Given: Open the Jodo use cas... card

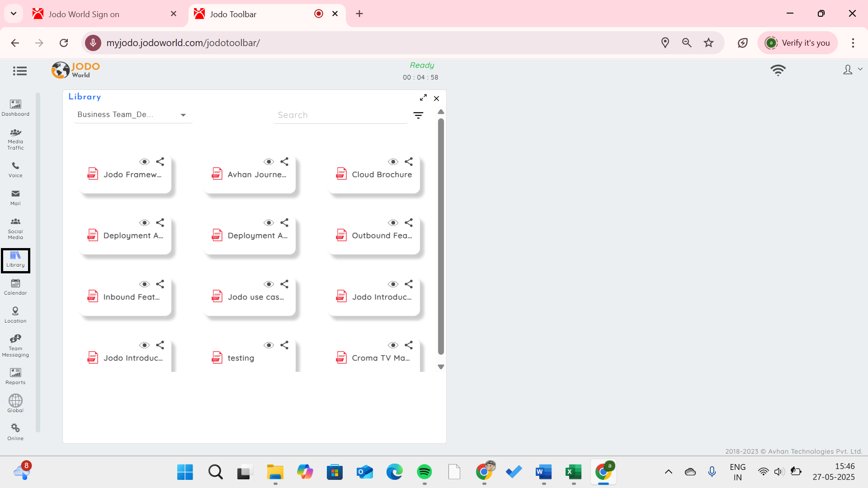Looking at the screenshot, I should click(x=250, y=297).
